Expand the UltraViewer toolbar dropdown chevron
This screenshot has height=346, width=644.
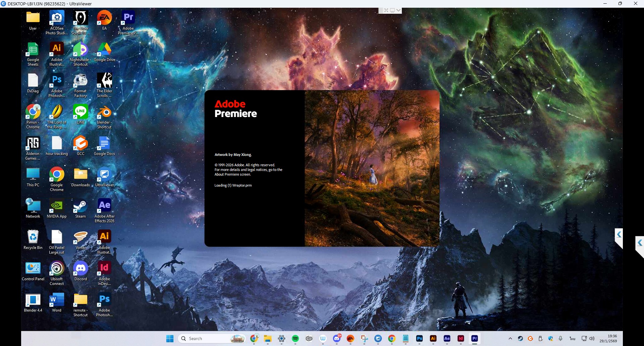tap(398, 10)
